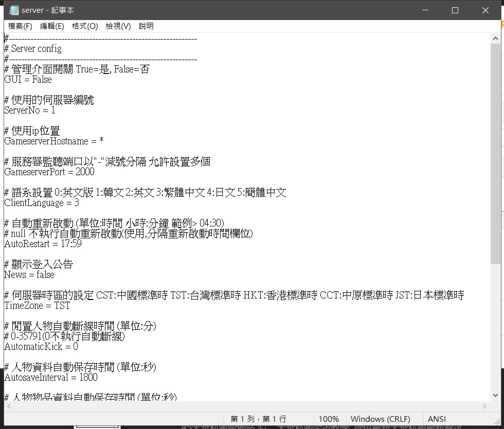Click the 'AutosaveInterval = 1800' line

tap(51, 377)
